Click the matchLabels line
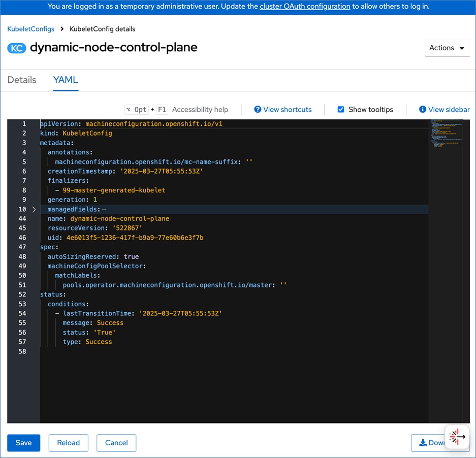This screenshot has width=476, height=458. click(77, 275)
